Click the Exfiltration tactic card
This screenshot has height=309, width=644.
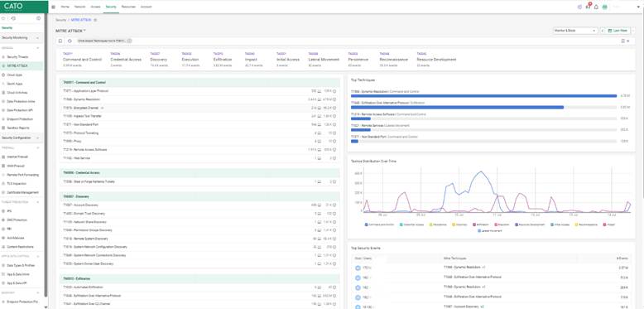(223, 59)
